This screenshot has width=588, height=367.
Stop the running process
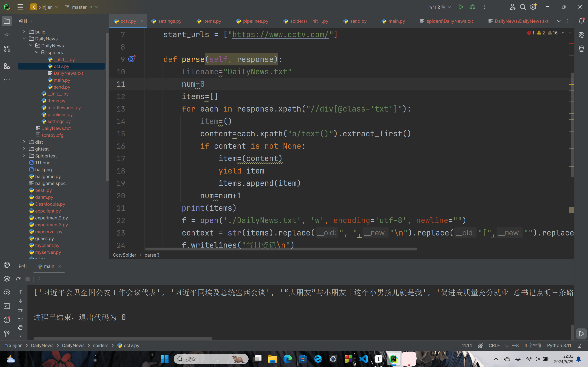point(27,279)
